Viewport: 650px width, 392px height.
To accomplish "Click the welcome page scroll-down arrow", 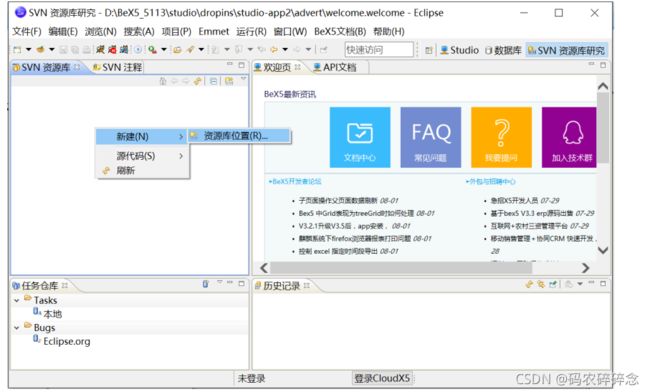I will tap(603, 250).
